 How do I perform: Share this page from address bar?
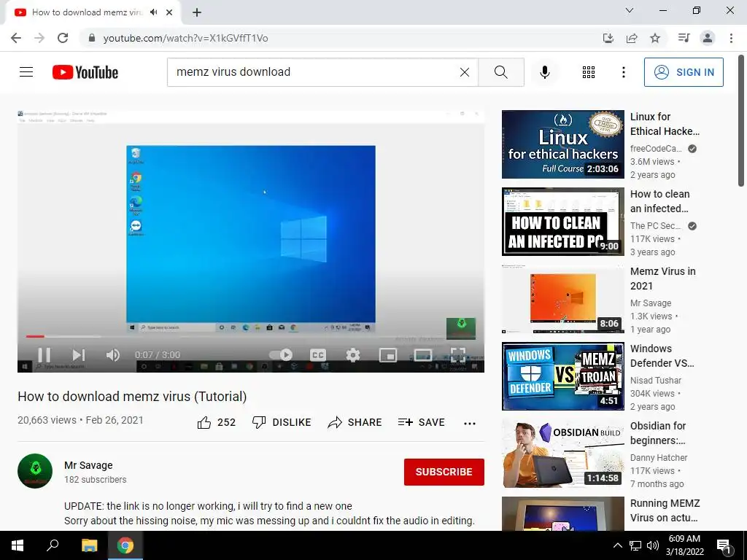point(632,38)
